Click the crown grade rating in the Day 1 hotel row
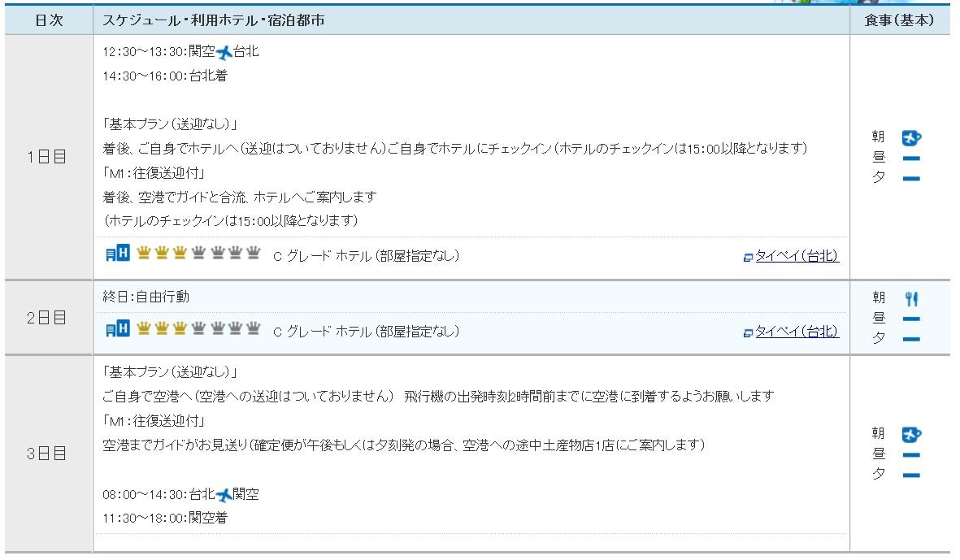Screen dimensions: 960x560 (x=198, y=254)
